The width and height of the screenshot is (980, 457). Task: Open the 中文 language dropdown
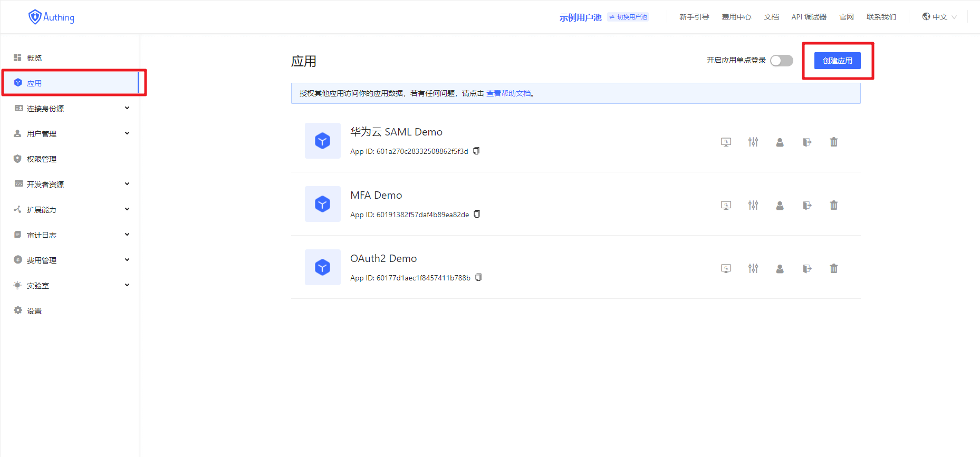click(x=939, y=17)
